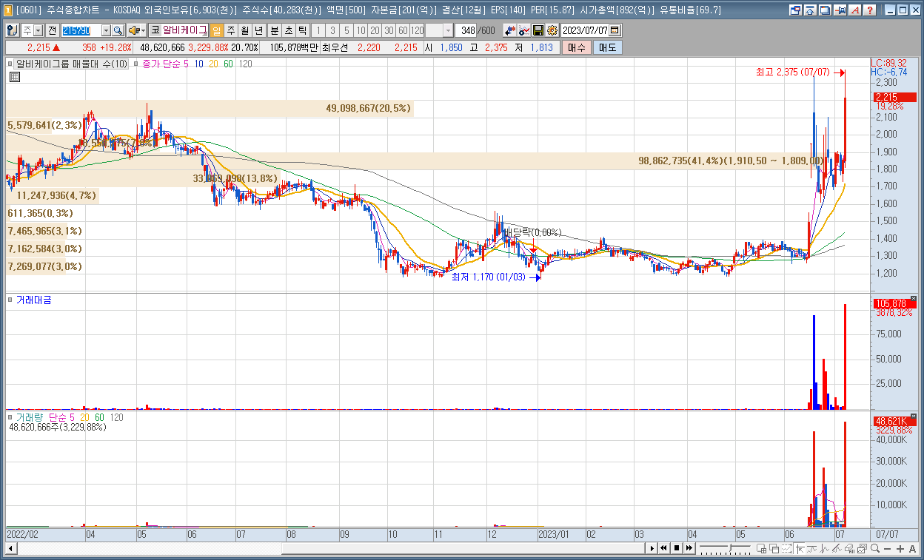Screen dimensions: 924x560
Task: Click the 알비케이그룹 매물대 indicator label
Action: pyautogui.click(x=72, y=64)
